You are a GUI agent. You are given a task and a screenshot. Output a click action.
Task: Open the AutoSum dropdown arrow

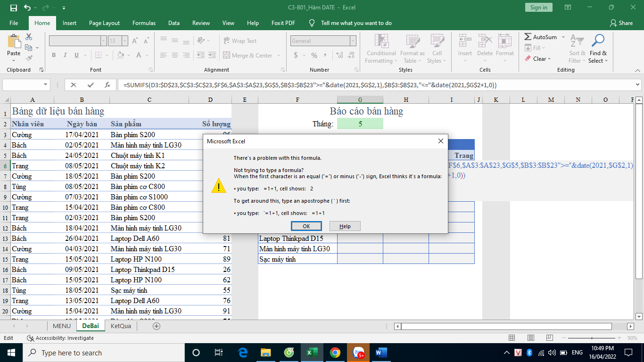[563, 37]
